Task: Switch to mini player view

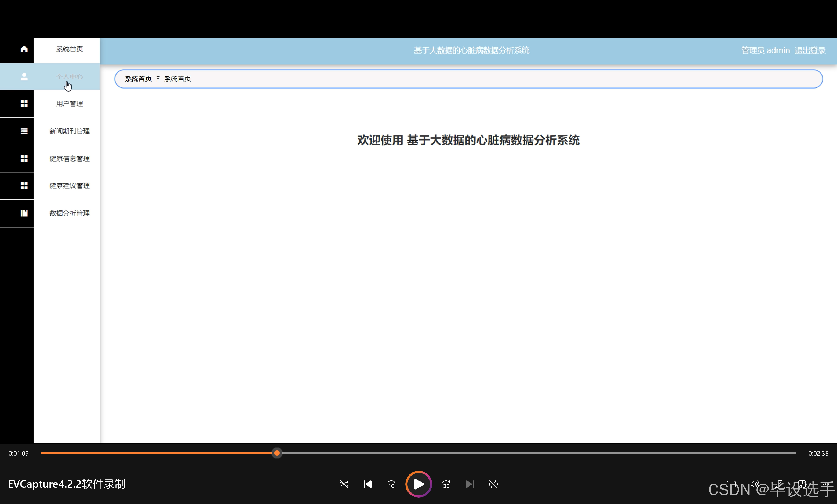Action: (802, 484)
